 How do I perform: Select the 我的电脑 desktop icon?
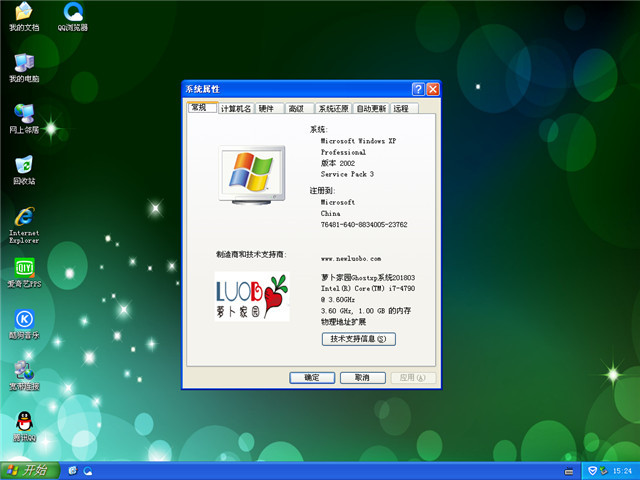tap(24, 68)
